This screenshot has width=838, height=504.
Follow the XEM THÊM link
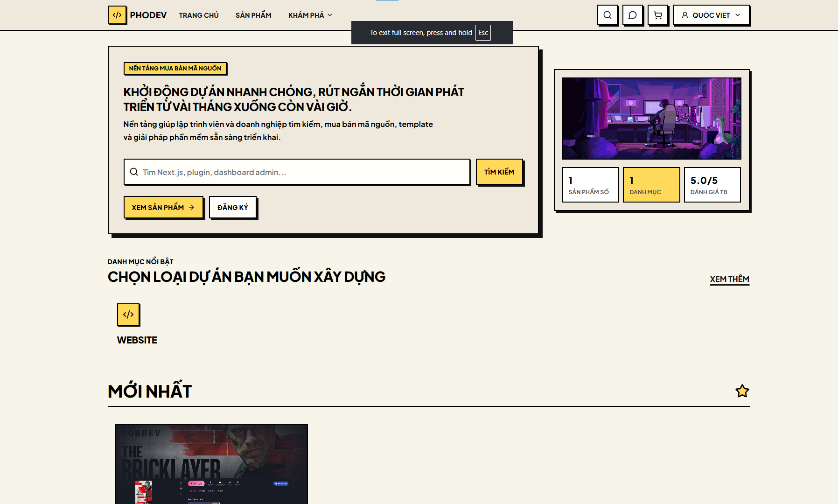click(729, 279)
